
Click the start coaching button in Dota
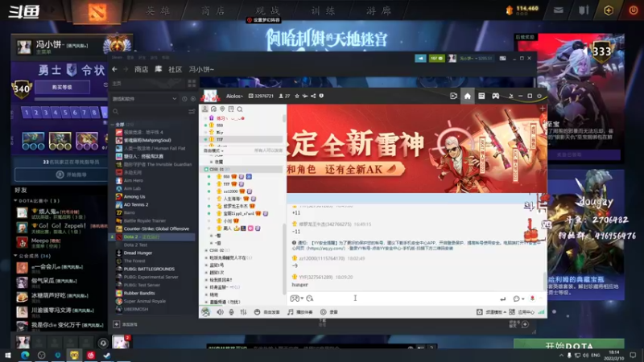coord(61,175)
